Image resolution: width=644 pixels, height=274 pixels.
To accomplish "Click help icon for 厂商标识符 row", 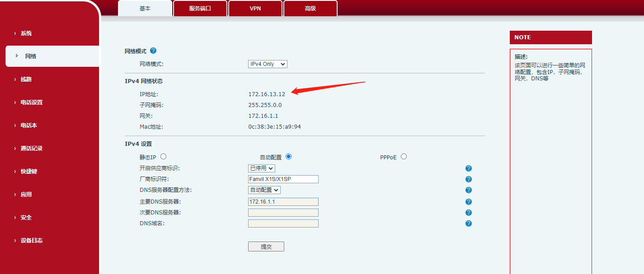I will pos(468,179).
